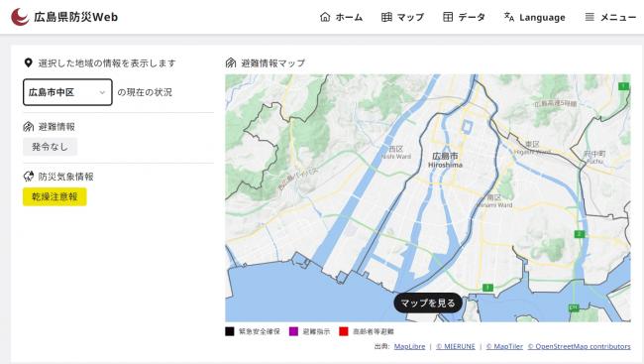
Task: Open the © OpenStreetMap contributors link
Action: coord(580,347)
